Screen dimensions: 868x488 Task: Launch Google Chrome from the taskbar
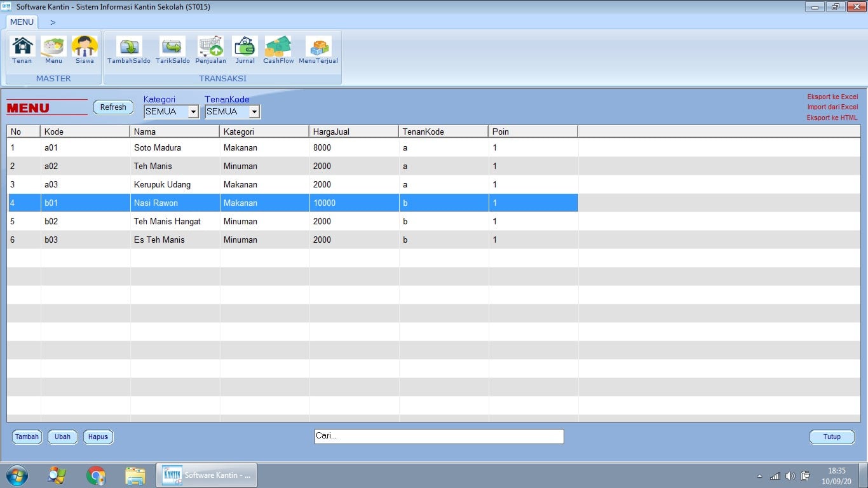[96, 475]
